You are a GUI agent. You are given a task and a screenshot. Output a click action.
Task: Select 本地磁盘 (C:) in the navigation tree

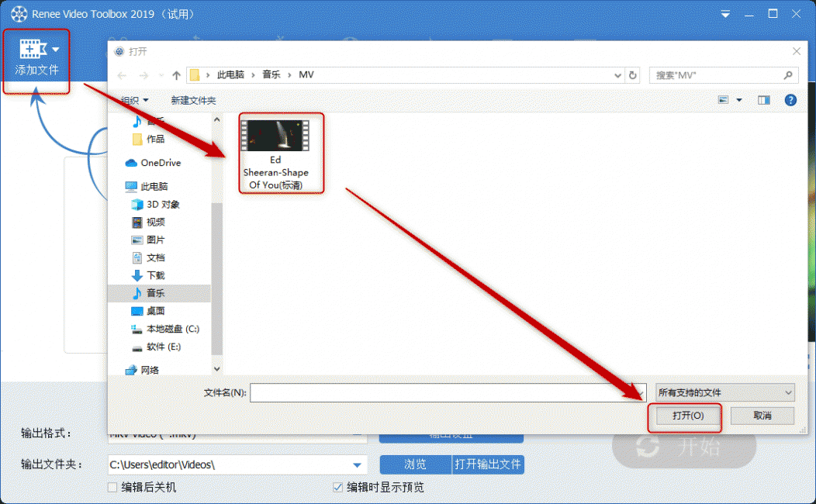[165, 329]
